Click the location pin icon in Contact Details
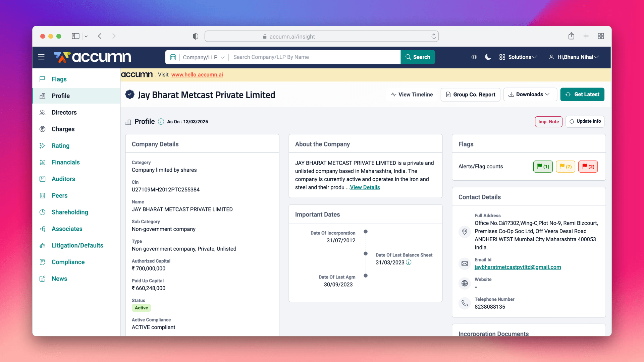The image size is (644, 362). click(465, 232)
